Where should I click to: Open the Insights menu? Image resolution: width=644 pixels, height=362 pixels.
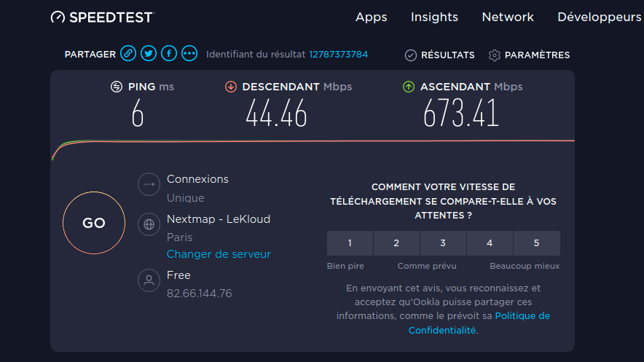434,17
